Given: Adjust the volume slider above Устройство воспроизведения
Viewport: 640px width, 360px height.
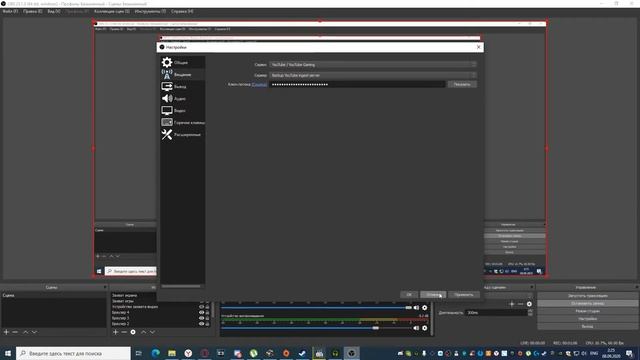Looking at the screenshot, I should coord(316,307).
